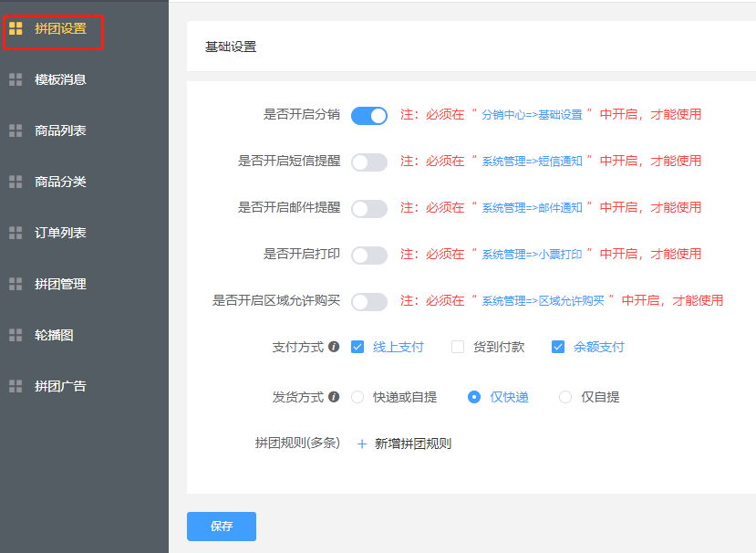Click the grid icon beside 商品列表
Viewport: 756px width, 553px height.
16,130
